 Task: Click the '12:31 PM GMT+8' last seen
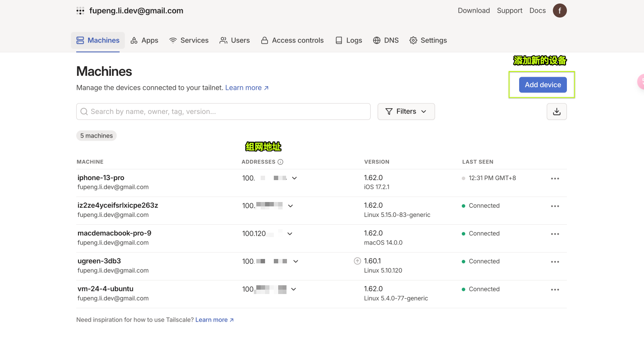click(492, 178)
